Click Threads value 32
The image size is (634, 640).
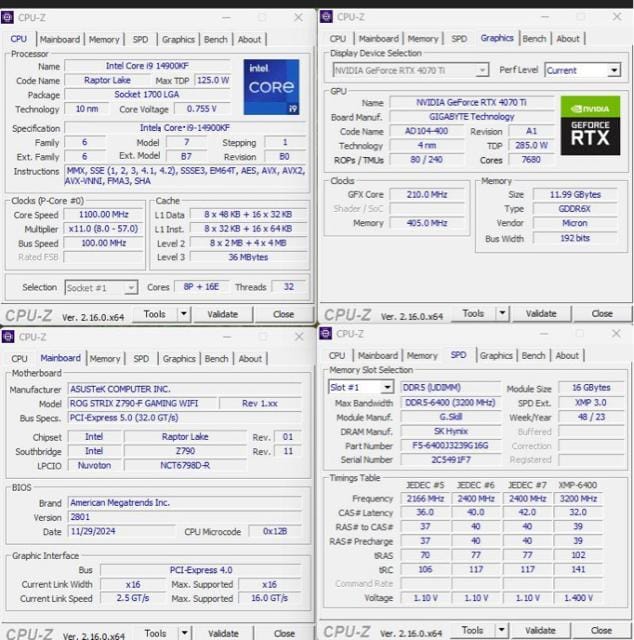(x=289, y=287)
